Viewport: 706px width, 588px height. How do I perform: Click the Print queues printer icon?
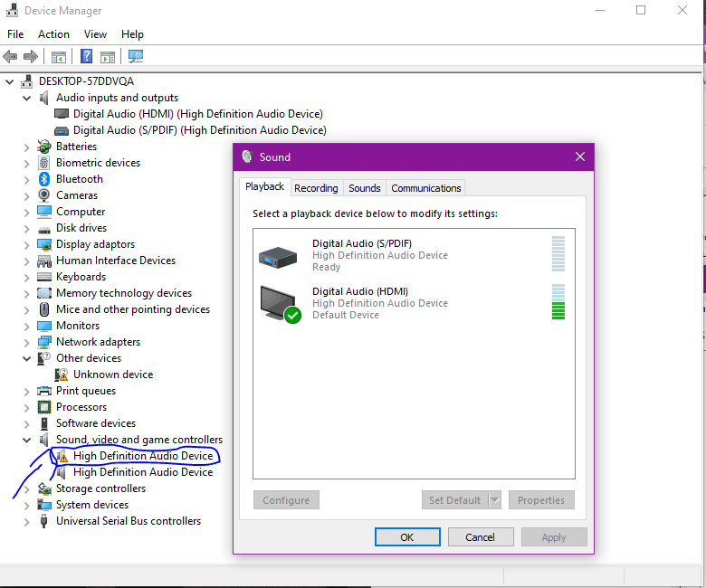click(x=44, y=391)
